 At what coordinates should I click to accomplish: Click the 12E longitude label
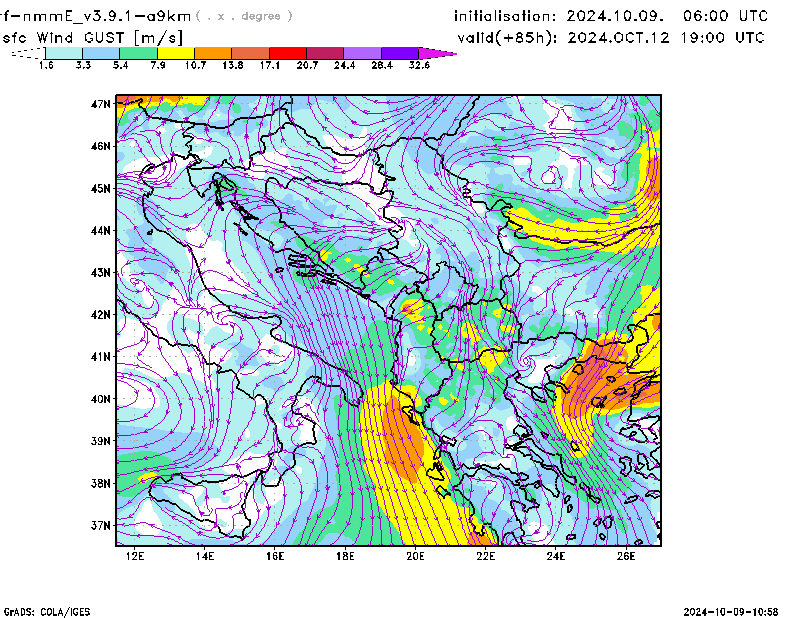tap(135, 556)
